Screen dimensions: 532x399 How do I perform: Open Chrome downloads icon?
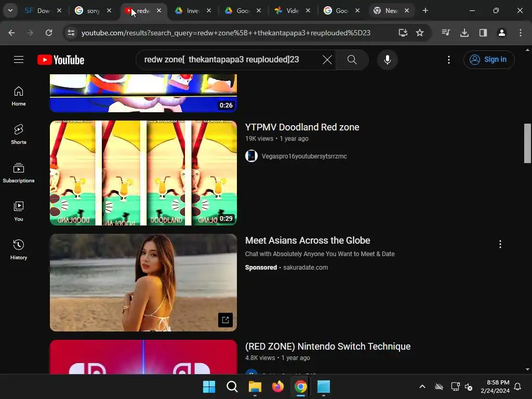coord(464,33)
